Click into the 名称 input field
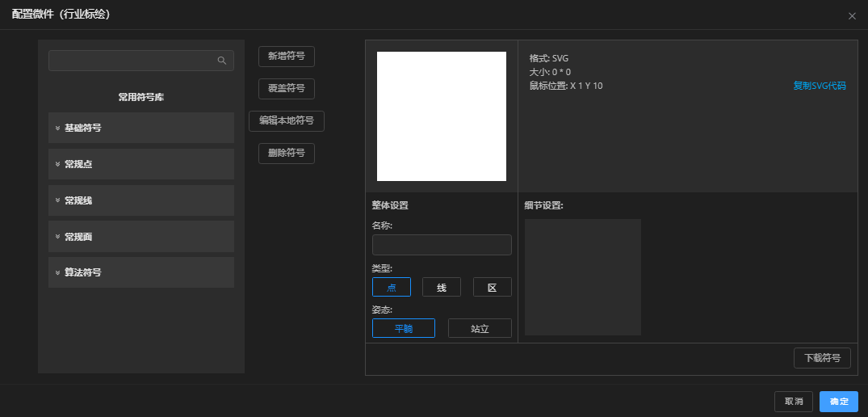Viewport: 868px width, 417px height. click(442, 245)
